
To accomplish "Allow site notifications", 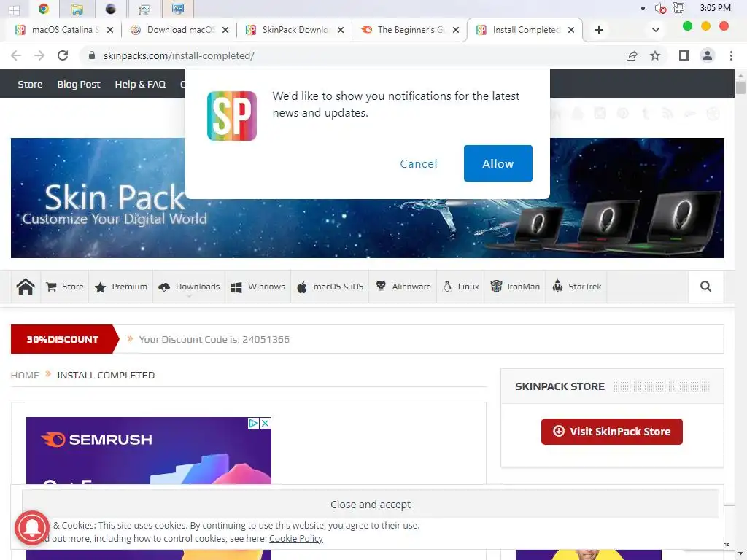I will (x=498, y=163).
